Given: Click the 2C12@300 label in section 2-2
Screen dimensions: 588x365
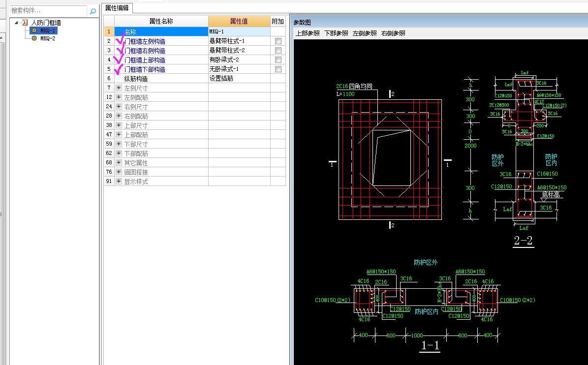Looking at the screenshot, I should point(499,105).
